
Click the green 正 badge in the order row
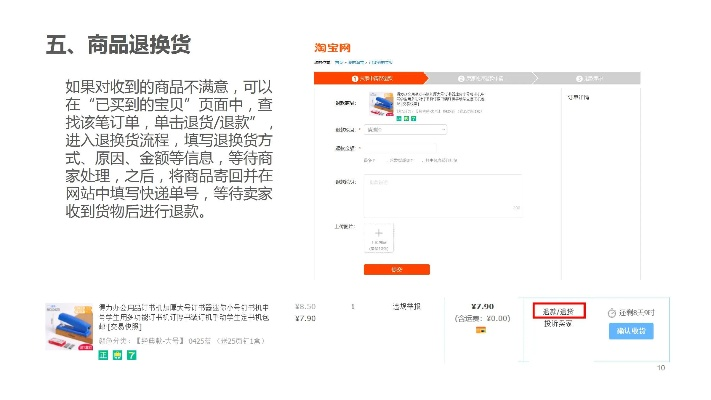coord(103,355)
